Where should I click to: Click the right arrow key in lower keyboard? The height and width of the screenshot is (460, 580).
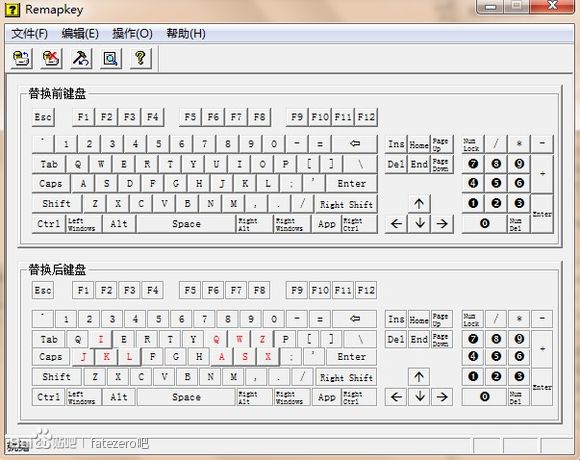click(442, 397)
